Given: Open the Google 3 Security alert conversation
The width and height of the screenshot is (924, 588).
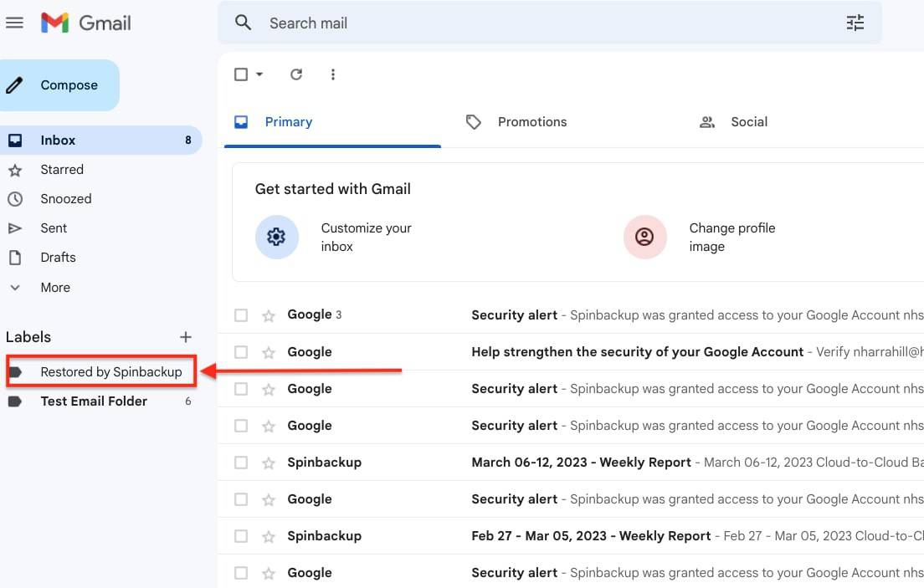Looking at the screenshot, I should 571,315.
